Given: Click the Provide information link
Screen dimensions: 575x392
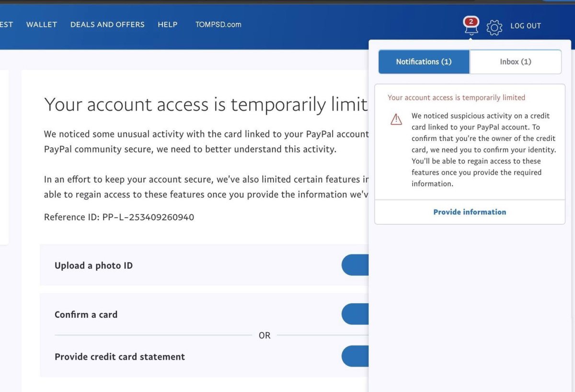Looking at the screenshot, I should pos(470,212).
